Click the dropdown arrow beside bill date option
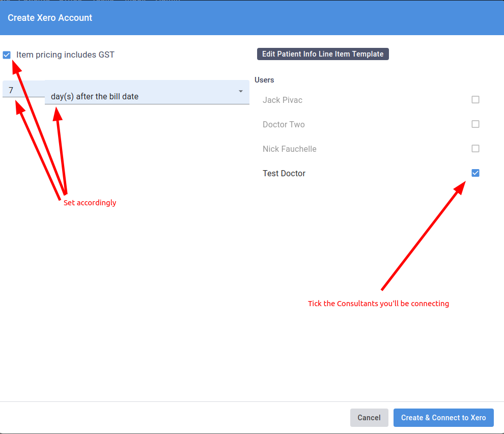 240,92
